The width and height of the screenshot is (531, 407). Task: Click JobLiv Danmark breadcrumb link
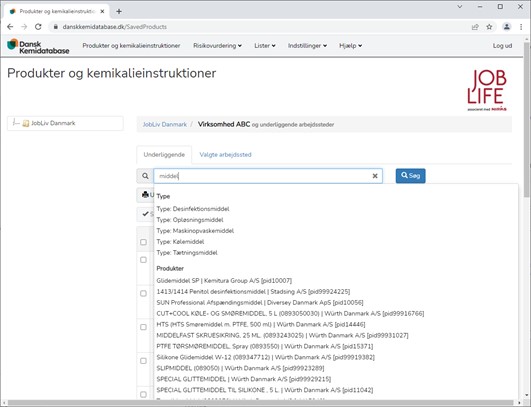tap(165, 125)
